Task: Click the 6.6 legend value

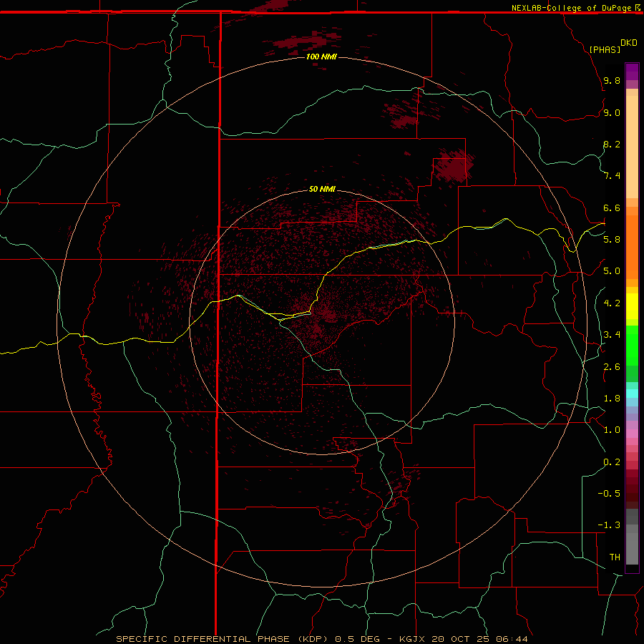Action: click(x=612, y=208)
